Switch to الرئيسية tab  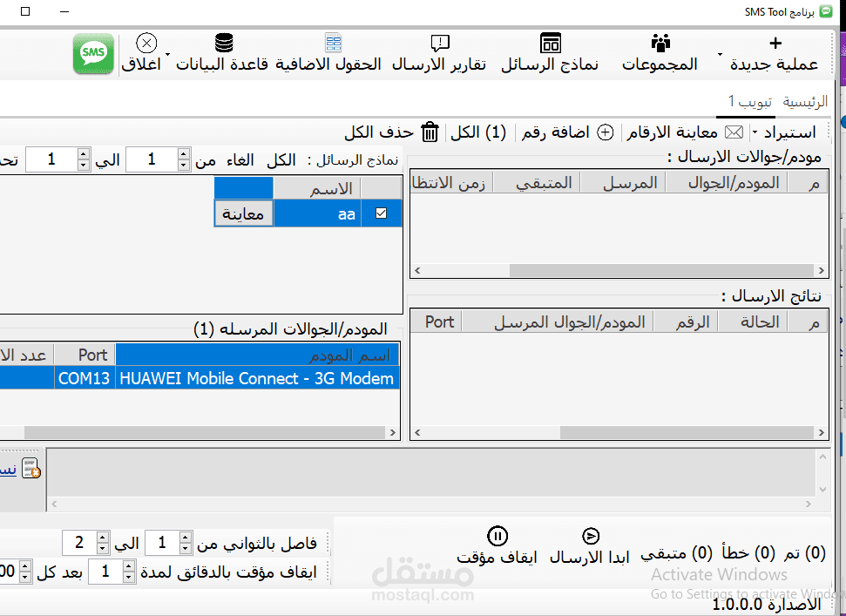pyautogui.click(x=805, y=101)
